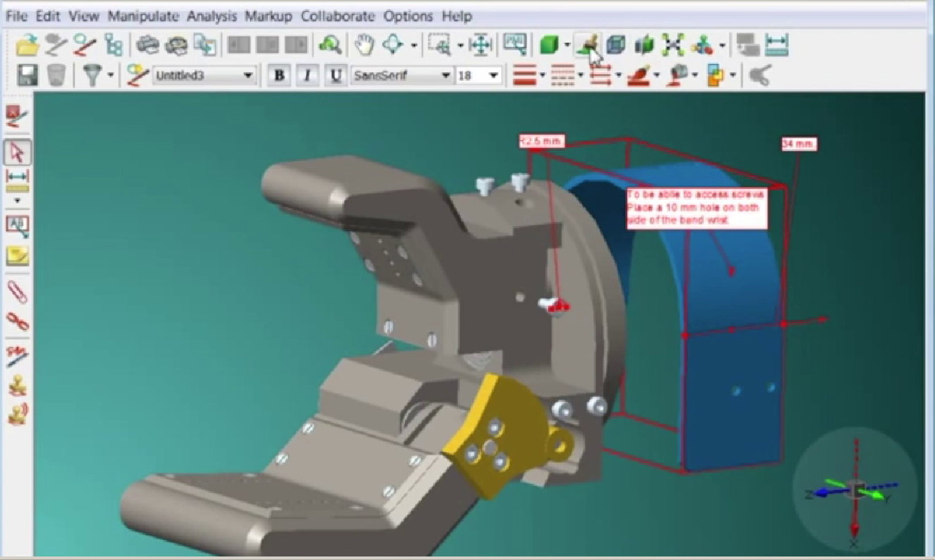Select the '34 mm' dimension label
935x560 pixels.
click(799, 144)
